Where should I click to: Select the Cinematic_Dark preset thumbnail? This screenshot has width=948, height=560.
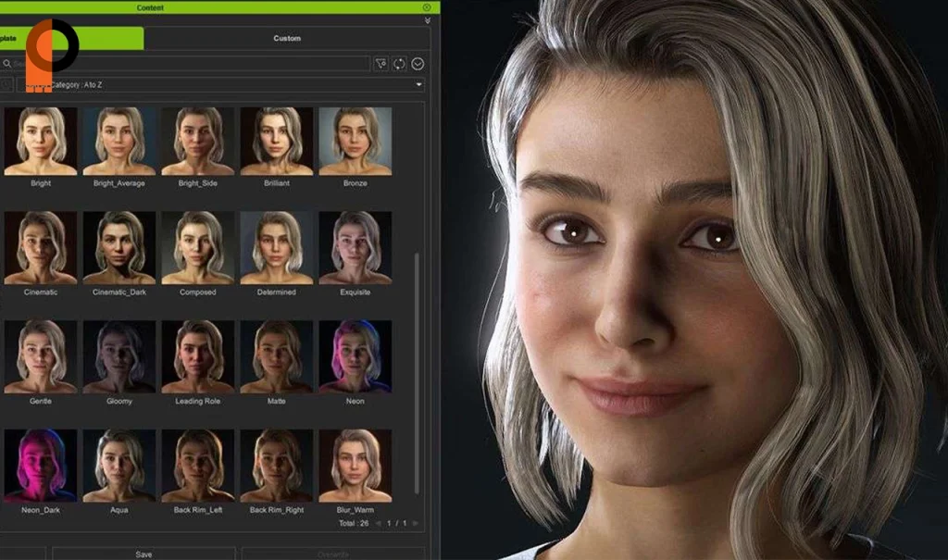click(x=118, y=247)
